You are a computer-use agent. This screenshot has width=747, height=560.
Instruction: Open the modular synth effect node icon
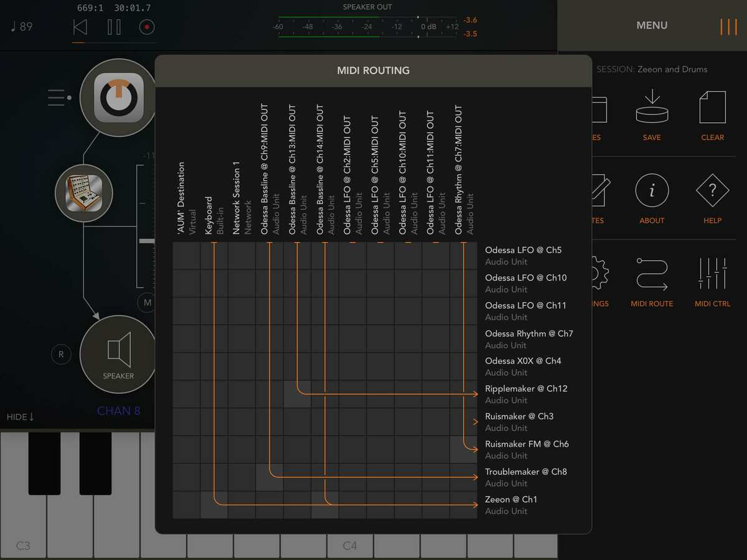84,194
